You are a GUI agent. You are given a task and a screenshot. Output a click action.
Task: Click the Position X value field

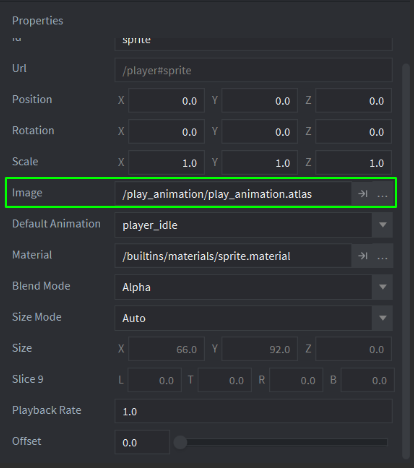pos(166,101)
